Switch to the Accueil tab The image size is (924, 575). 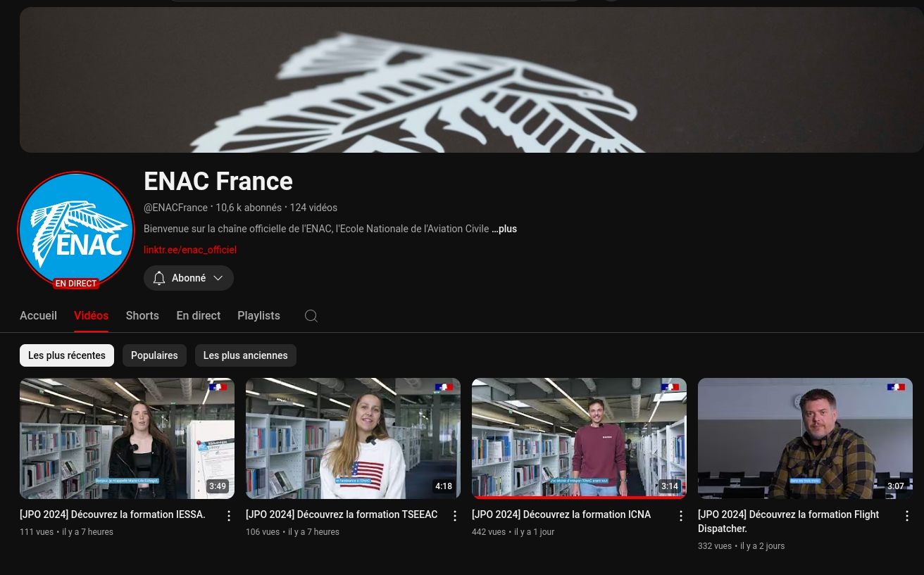coord(38,316)
